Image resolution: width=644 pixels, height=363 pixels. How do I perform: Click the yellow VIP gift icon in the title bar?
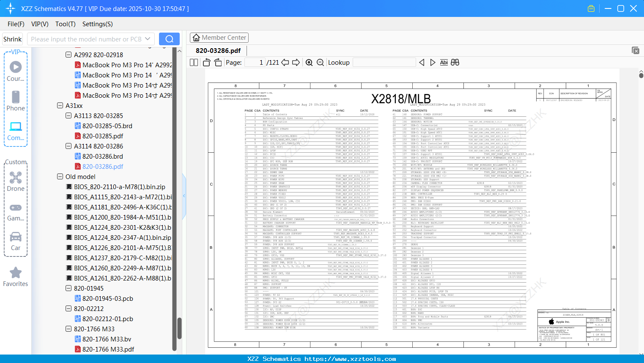[591, 8]
